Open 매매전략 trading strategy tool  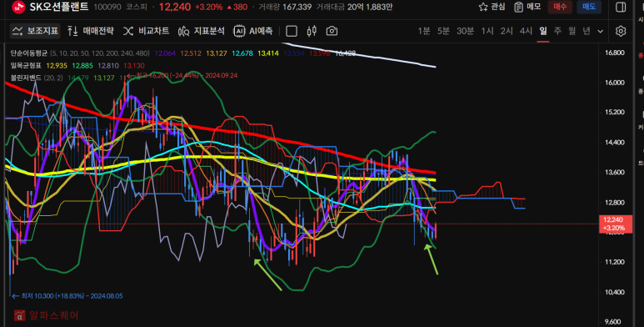[x=91, y=31]
